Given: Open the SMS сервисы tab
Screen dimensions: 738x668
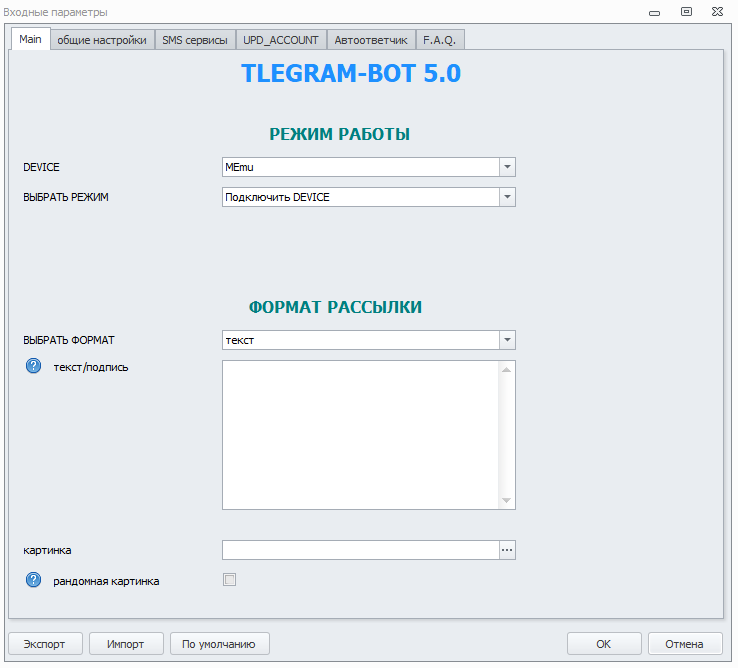Looking at the screenshot, I should tap(195, 40).
